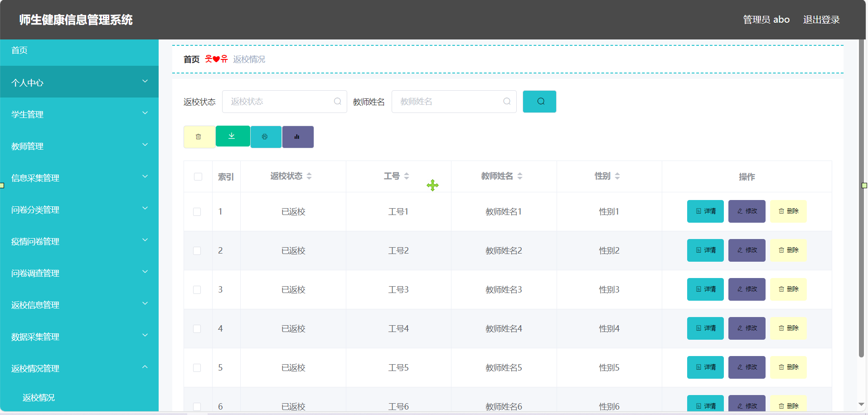Screen dimensions: 868x415
Task: Click the vertical page scrollbar
Action: [x=861, y=198]
